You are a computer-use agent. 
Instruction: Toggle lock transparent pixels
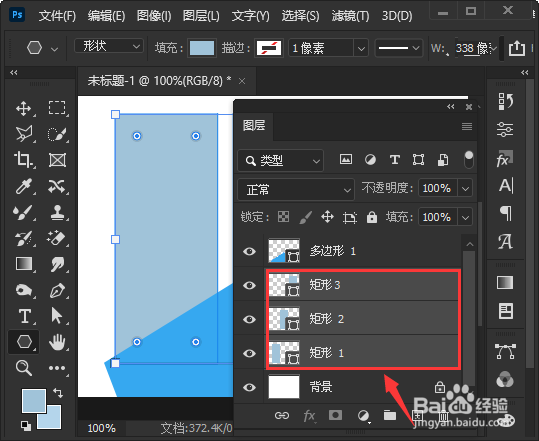point(283,217)
